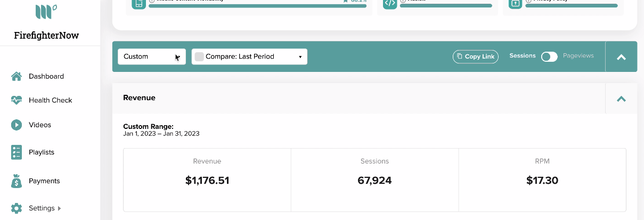This screenshot has height=220, width=644.
Task: Click the mobile device icon at top
Action: pyautogui.click(x=138, y=3)
